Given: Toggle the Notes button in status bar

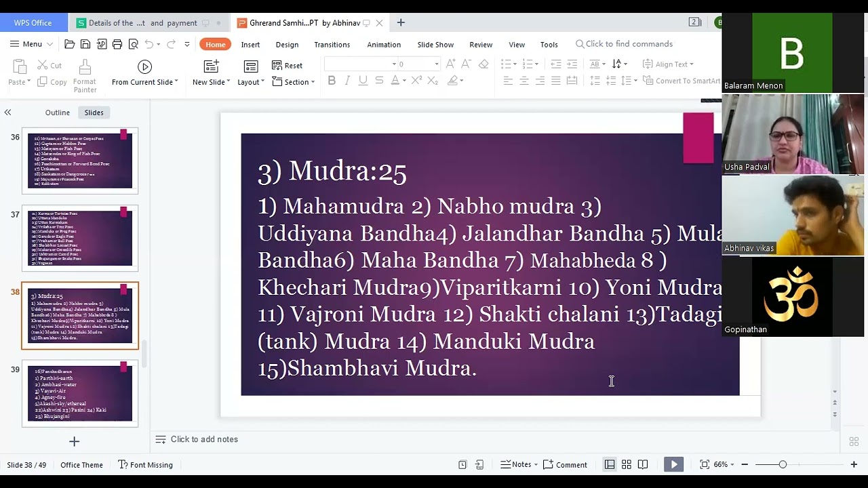Looking at the screenshot, I should tap(519, 465).
